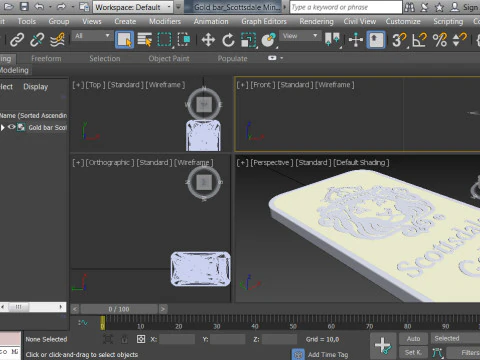Open the Tools menu
Image resolution: width=480 pixels, height=360 pixels.
(27, 21)
